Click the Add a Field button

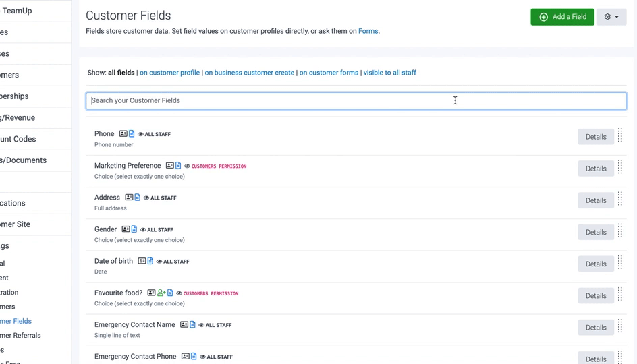[562, 17]
